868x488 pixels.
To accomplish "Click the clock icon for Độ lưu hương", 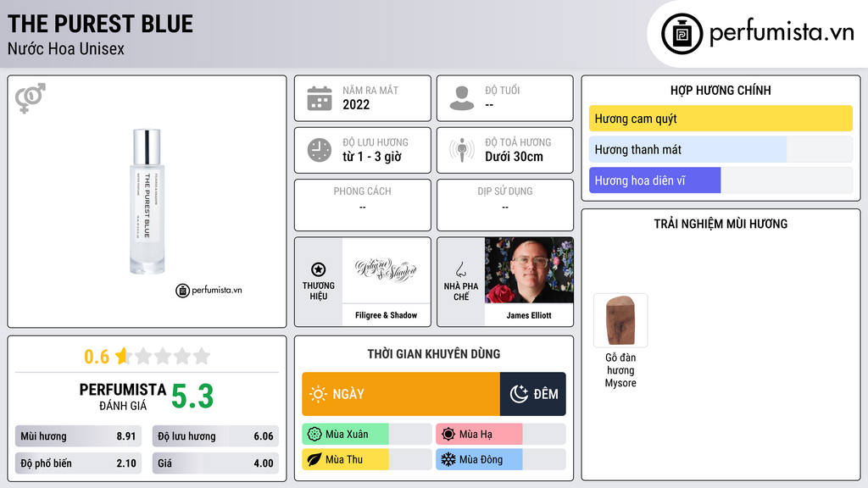I will click(320, 150).
